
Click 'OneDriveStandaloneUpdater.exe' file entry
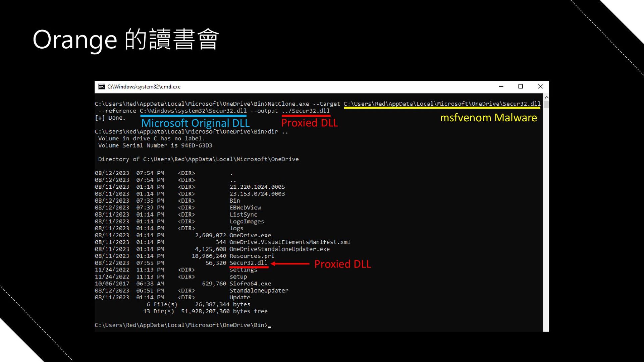pyautogui.click(x=280, y=249)
